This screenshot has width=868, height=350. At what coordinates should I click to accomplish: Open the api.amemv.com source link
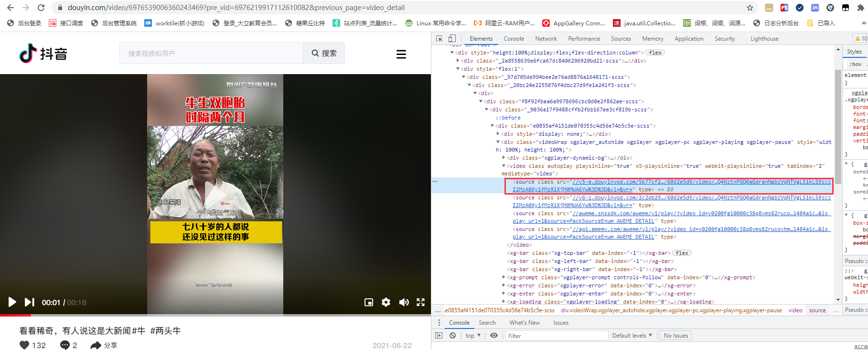pyautogui.click(x=671, y=233)
